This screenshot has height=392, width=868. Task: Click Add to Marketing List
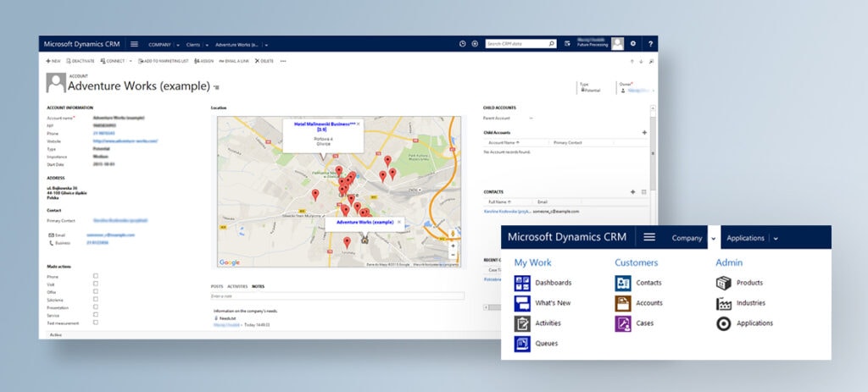(164, 61)
